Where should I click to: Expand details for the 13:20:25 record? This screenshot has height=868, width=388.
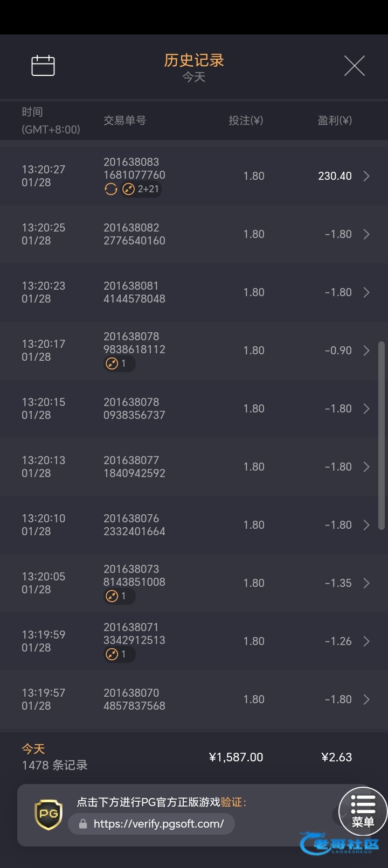pyautogui.click(x=366, y=234)
